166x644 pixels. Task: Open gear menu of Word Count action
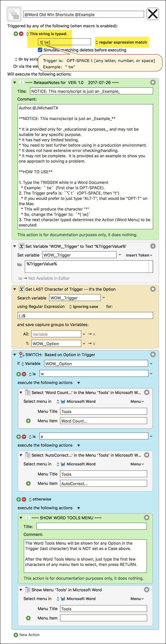(146, 392)
